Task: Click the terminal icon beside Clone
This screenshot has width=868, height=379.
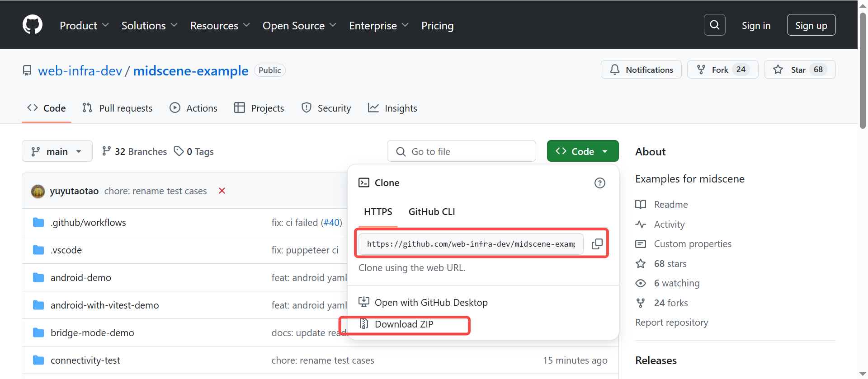Action: 364,182
